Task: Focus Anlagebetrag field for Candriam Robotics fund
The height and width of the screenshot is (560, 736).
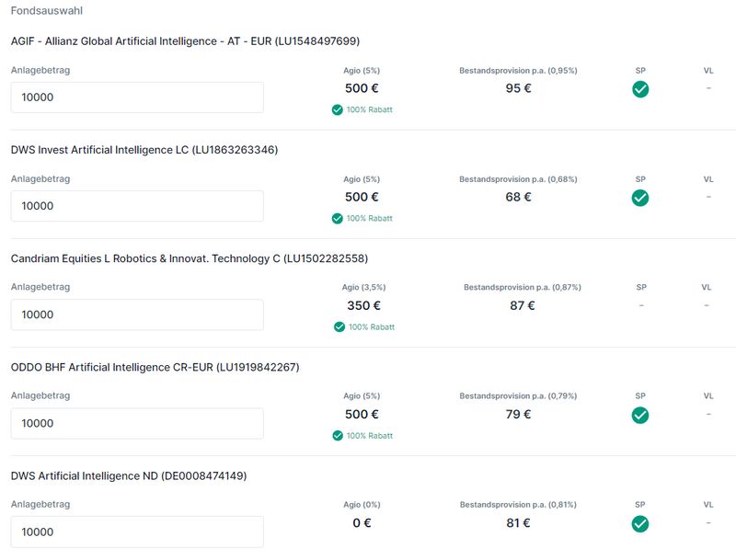Action: coord(137,314)
